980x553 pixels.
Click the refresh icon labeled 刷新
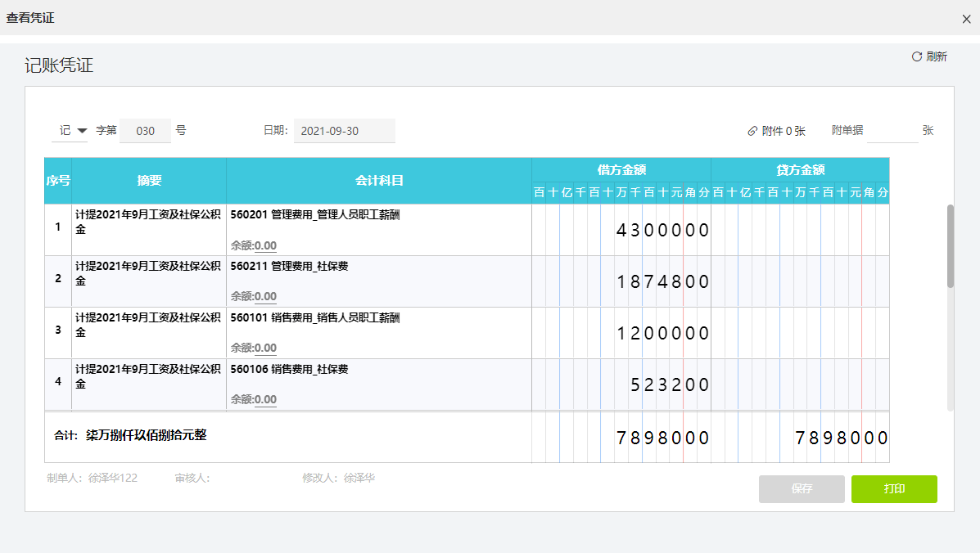click(x=917, y=56)
